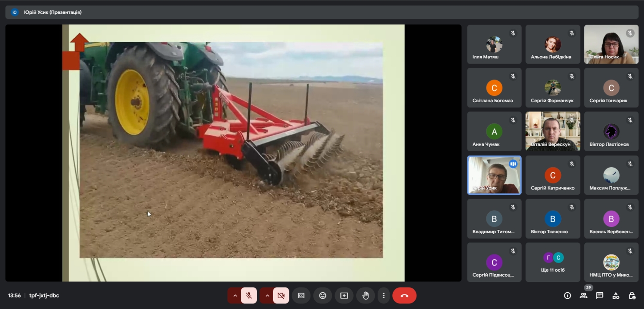The image size is (644, 309).
Task: Click the presented tractor slide
Action: pos(233,153)
